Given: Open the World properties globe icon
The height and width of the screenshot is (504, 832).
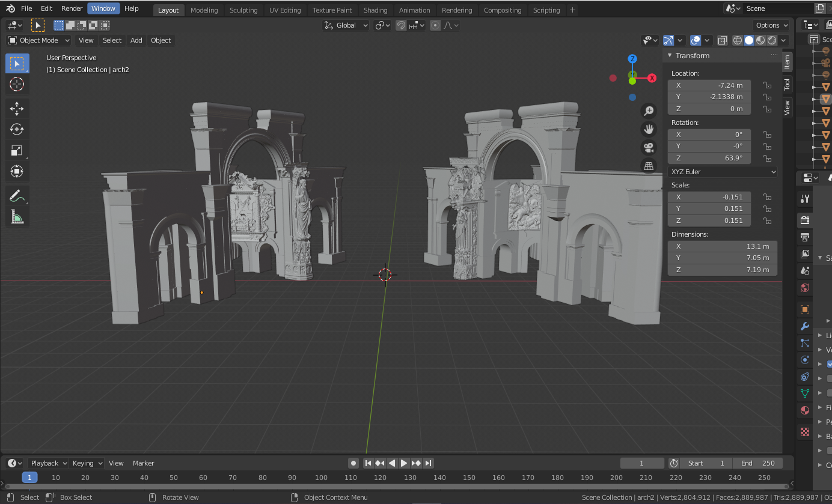Looking at the screenshot, I should tap(805, 288).
